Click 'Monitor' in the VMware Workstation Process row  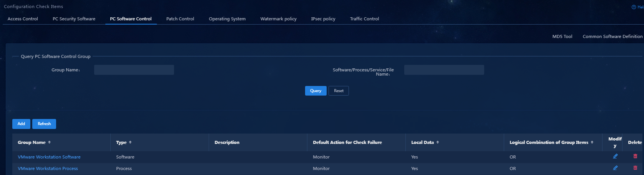(321, 168)
